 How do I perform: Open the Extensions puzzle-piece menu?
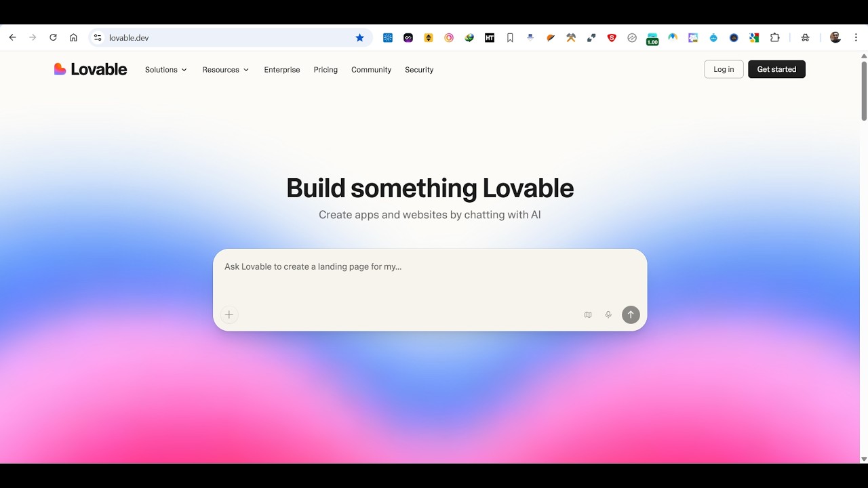pos(774,38)
